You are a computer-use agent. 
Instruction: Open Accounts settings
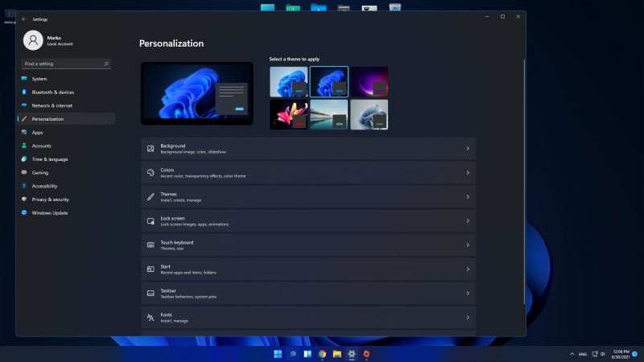[66, 146]
